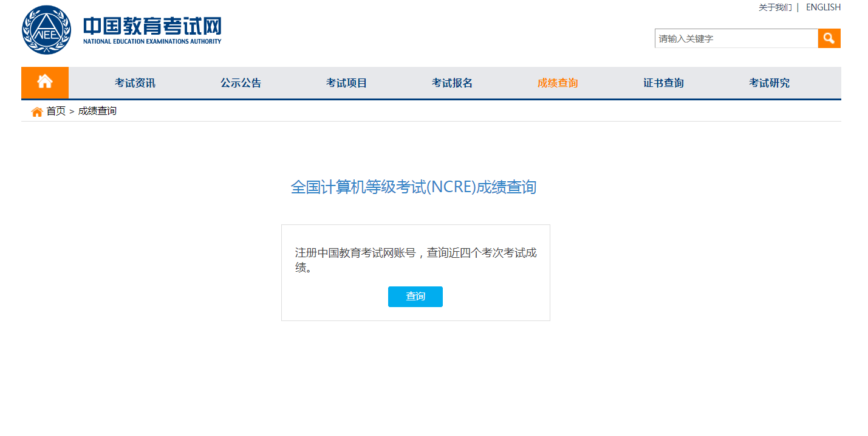This screenshot has width=868, height=436.
Task: Switch to 证书查询 section
Action: point(663,83)
